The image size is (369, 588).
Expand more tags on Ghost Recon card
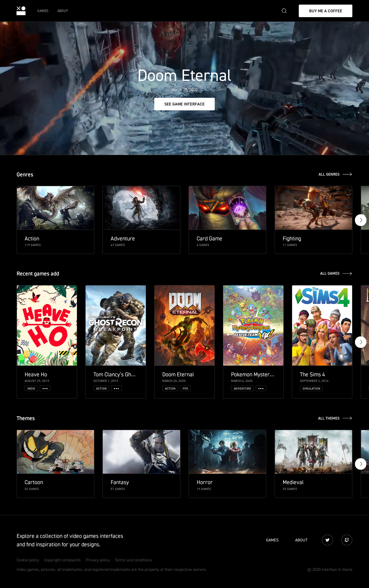(x=116, y=388)
